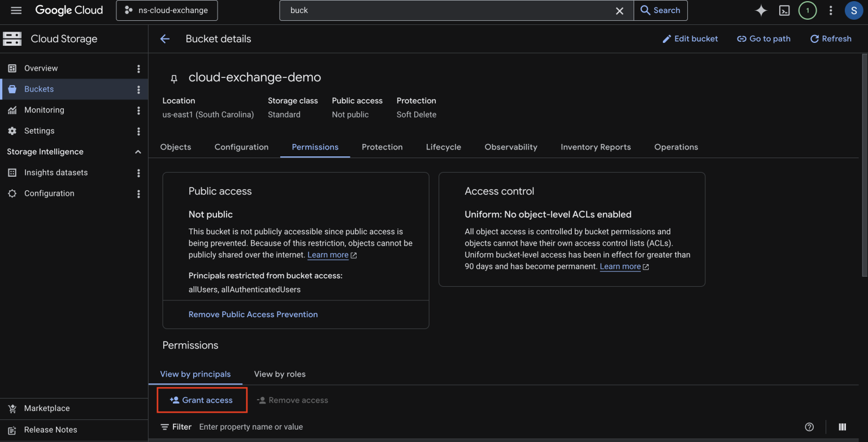Open the Observability tab
This screenshot has width=868, height=442.
[511, 147]
